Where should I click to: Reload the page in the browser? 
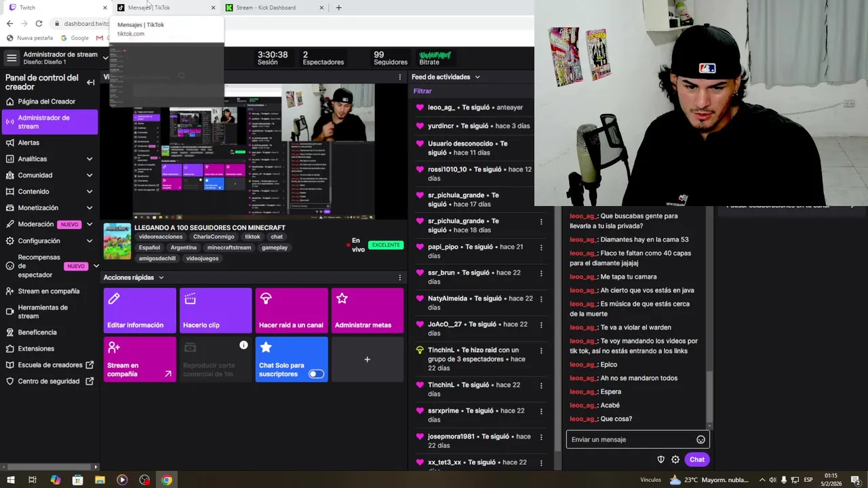point(39,24)
